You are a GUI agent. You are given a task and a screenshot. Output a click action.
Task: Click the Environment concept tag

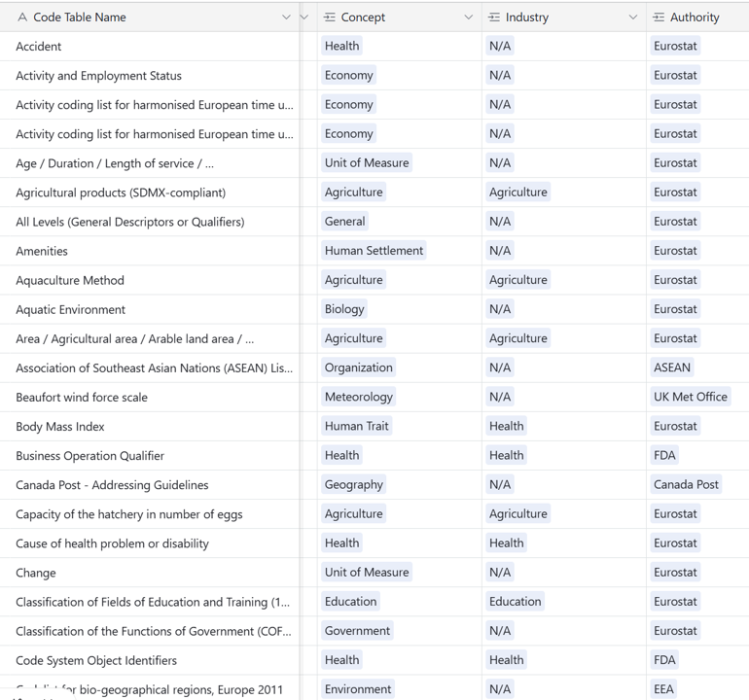click(358, 689)
